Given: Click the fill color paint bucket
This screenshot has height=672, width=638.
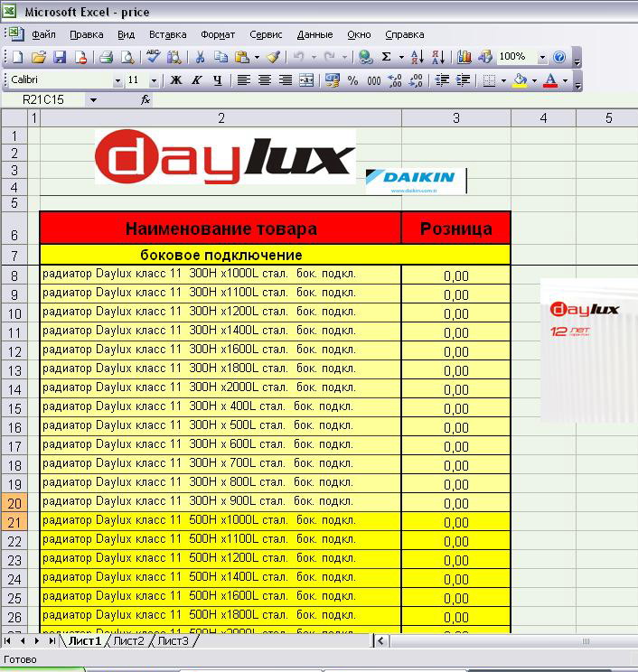Looking at the screenshot, I should pyautogui.click(x=519, y=80).
